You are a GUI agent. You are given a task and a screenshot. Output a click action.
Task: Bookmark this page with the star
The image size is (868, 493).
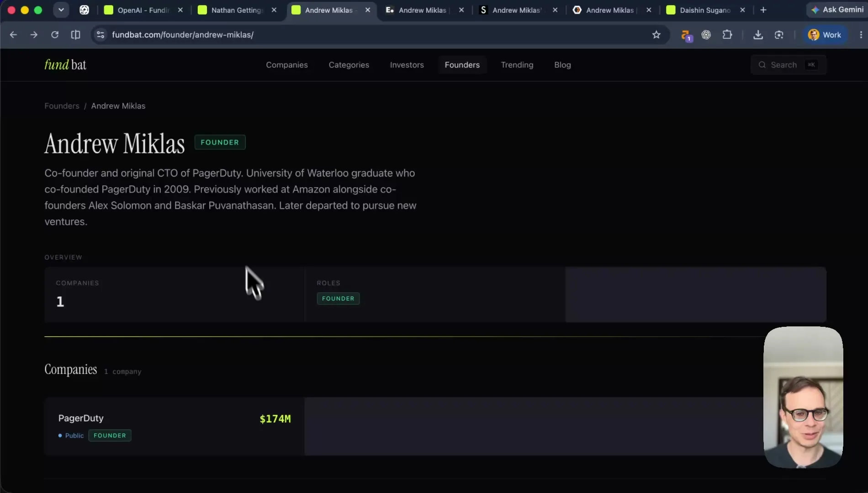click(656, 35)
